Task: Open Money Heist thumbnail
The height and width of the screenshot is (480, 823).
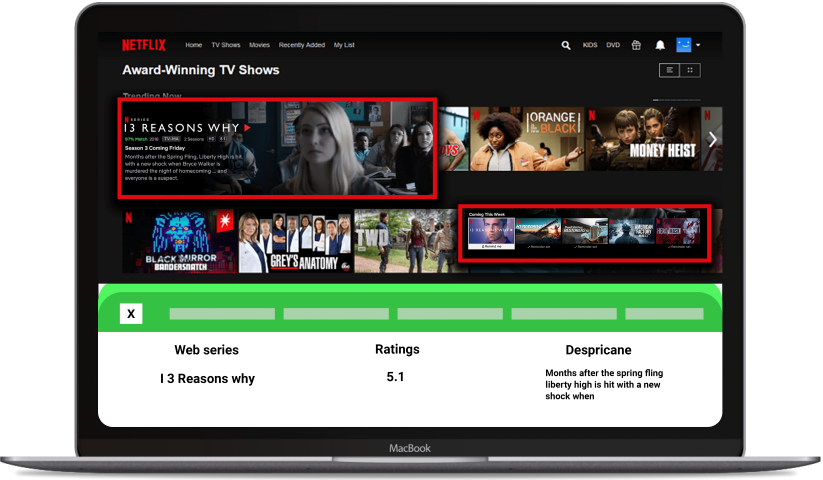Action: 643,139
